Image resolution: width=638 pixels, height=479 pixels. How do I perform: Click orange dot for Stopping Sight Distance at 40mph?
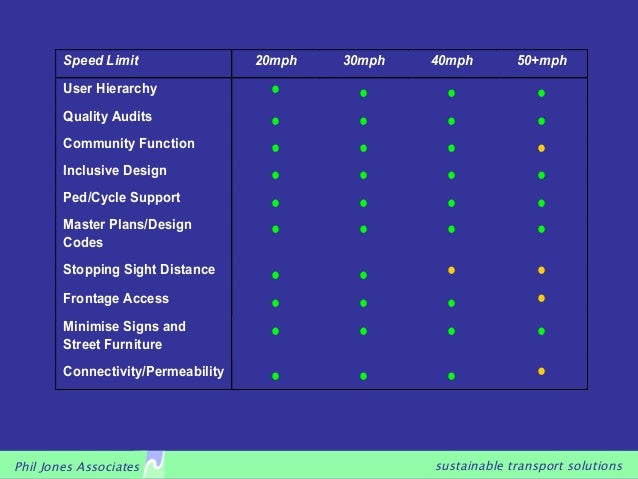(x=452, y=270)
